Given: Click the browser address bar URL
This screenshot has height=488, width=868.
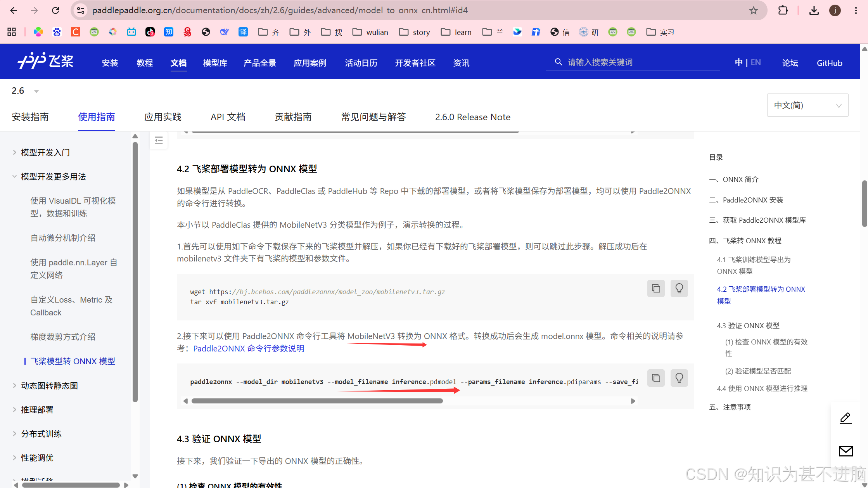Looking at the screenshot, I should (x=280, y=10).
